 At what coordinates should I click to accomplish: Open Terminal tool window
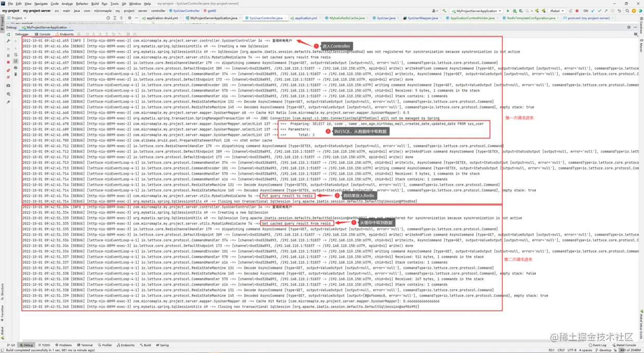pos(85,345)
